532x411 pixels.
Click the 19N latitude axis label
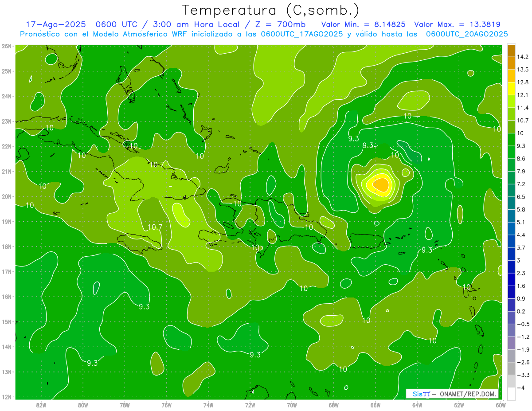tap(6, 221)
